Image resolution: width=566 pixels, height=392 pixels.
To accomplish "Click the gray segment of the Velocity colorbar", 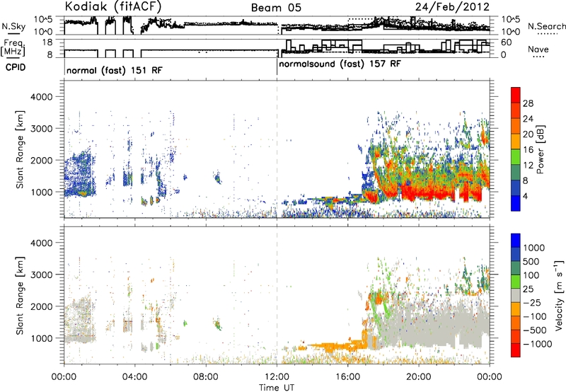I will pos(516,295).
